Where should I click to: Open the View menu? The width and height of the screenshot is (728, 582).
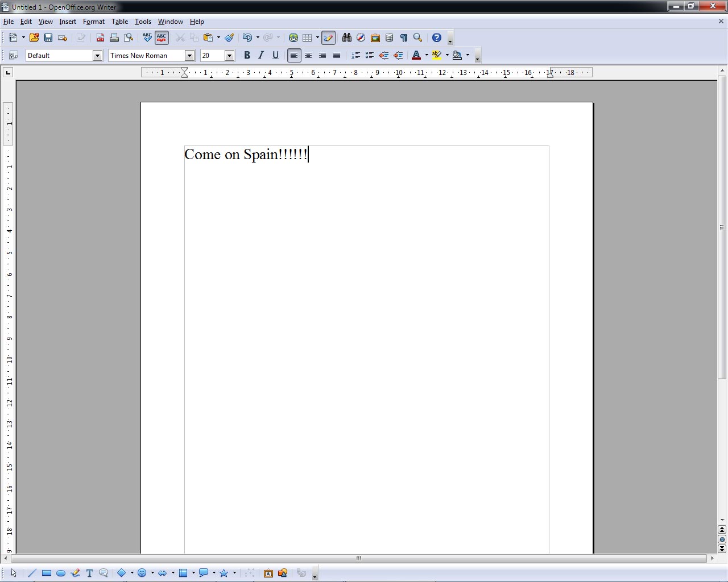(45, 22)
